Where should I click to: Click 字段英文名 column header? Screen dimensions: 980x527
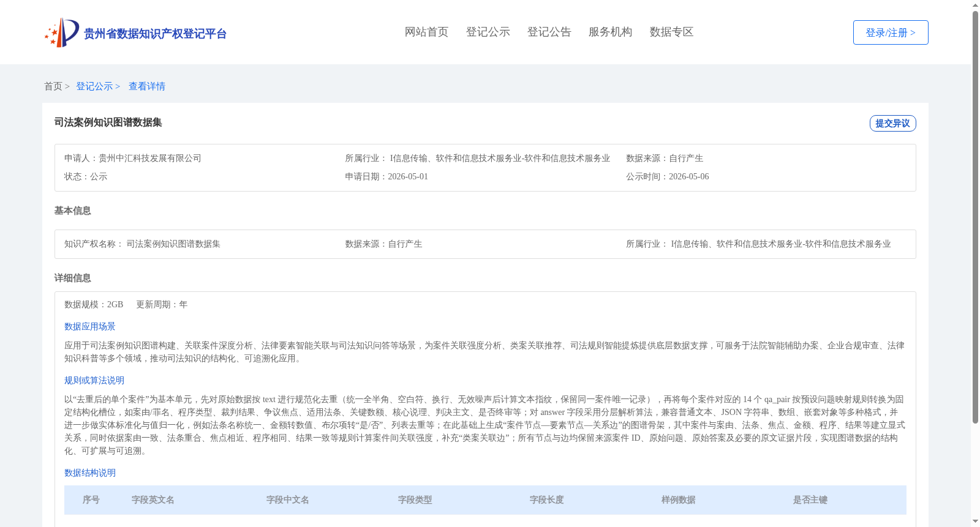(x=153, y=499)
